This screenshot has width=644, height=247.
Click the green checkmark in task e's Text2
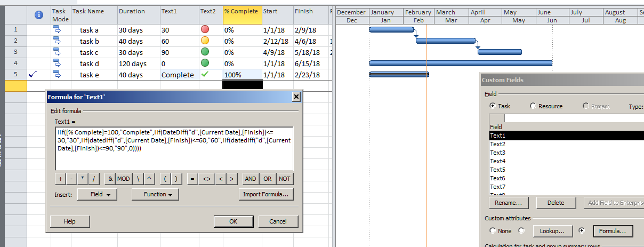pyautogui.click(x=205, y=75)
